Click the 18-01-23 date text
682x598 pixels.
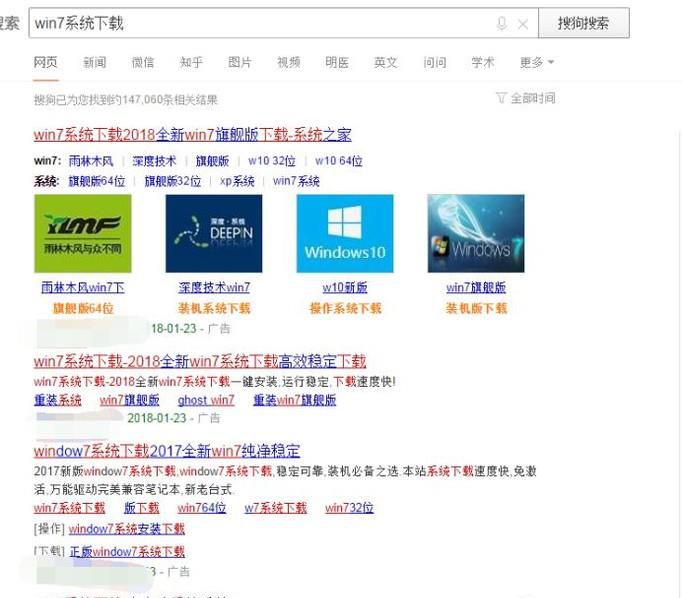coord(174,329)
